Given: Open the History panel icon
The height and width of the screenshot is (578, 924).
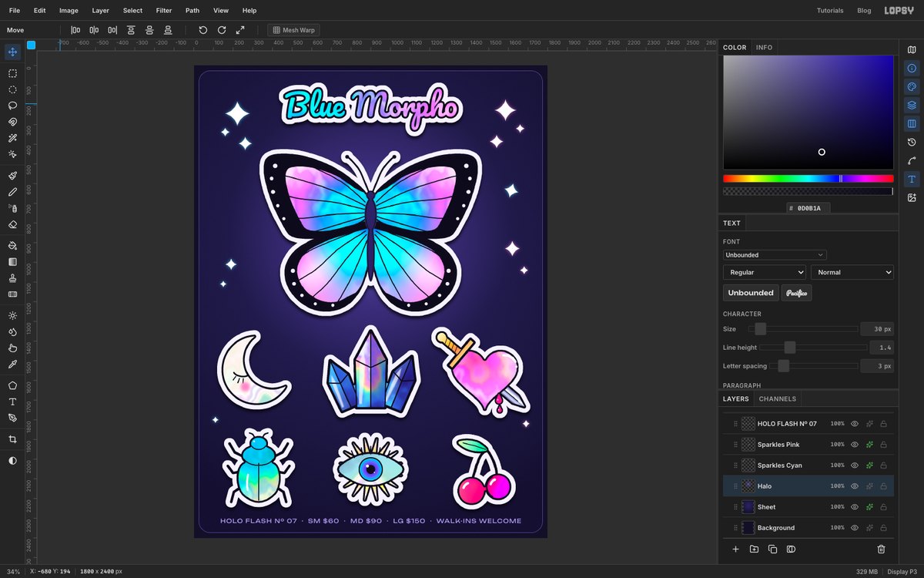Looking at the screenshot, I should point(912,143).
